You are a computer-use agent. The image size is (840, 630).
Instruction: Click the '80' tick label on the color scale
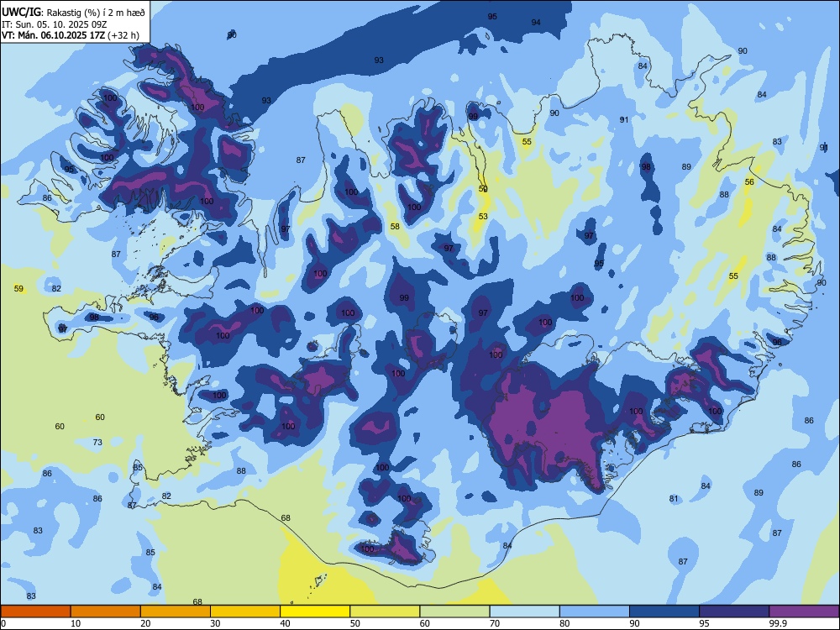point(564,623)
